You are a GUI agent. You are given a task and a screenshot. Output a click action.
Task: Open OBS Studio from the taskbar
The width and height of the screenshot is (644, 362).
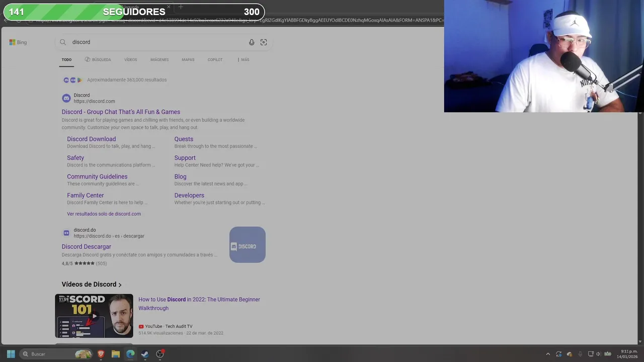160,354
